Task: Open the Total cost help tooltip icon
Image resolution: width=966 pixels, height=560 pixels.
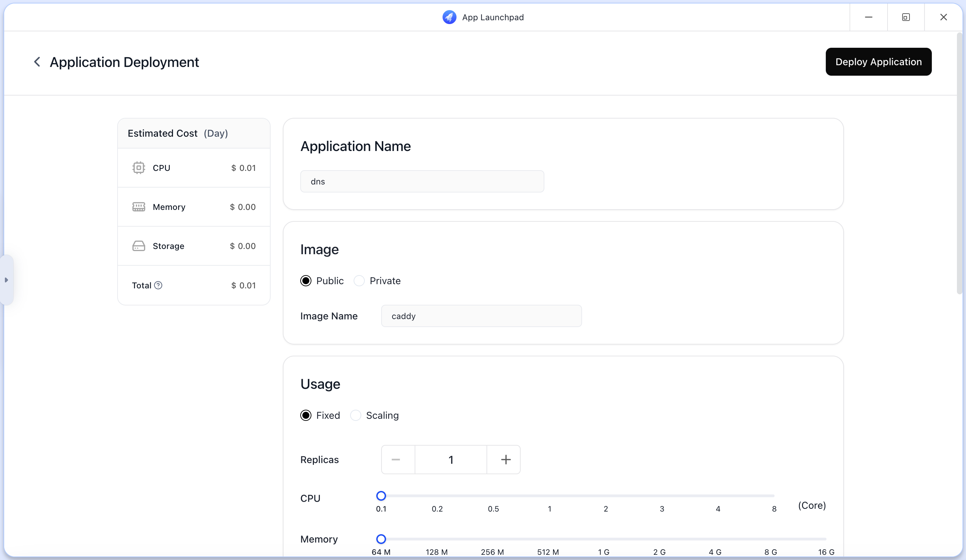Action: 159,286
